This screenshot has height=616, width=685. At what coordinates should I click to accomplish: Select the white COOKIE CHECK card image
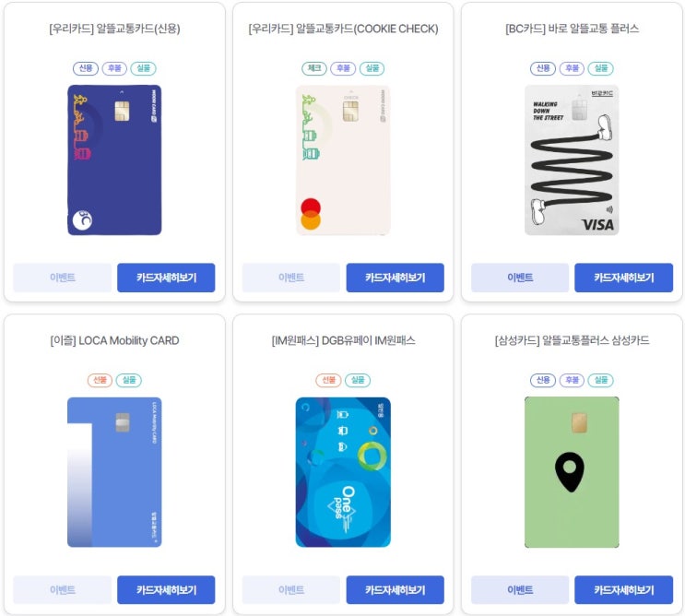click(343, 160)
